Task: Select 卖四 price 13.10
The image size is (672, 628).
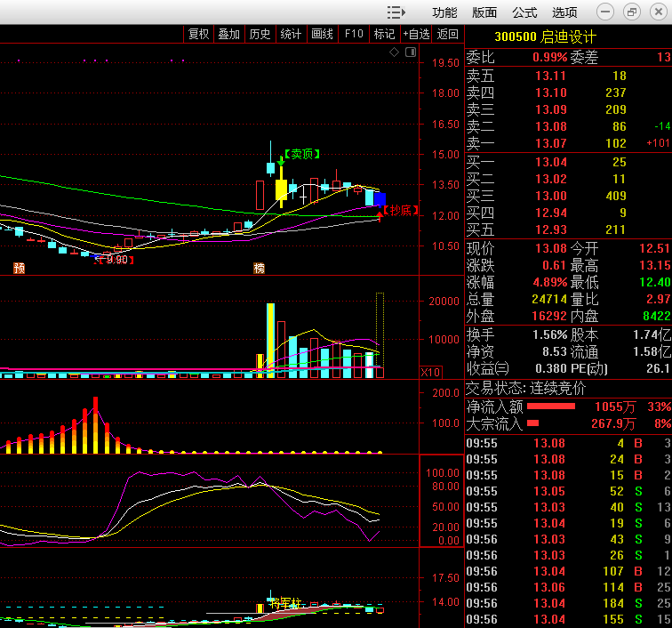Action: [x=551, y=93]
